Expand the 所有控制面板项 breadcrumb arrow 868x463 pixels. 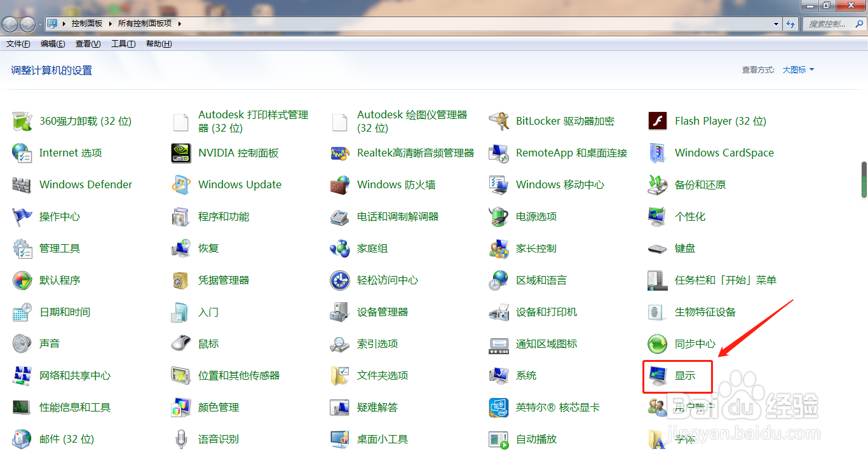click(x=179, y=24)
